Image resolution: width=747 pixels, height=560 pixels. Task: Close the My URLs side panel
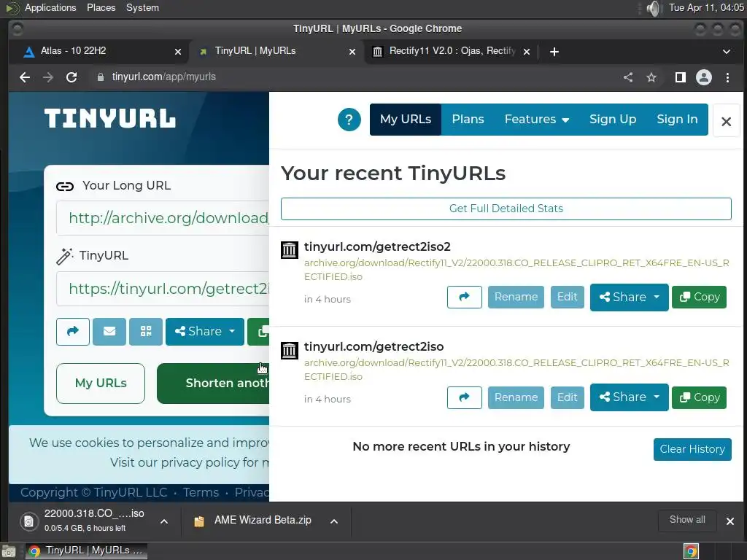click(726, 122)
